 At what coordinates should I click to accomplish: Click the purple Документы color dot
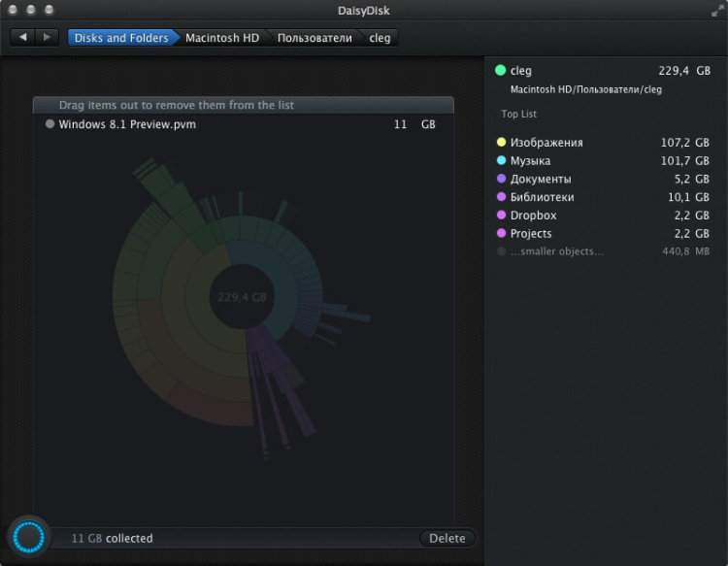pyautogui.click(x=501, y=179)
